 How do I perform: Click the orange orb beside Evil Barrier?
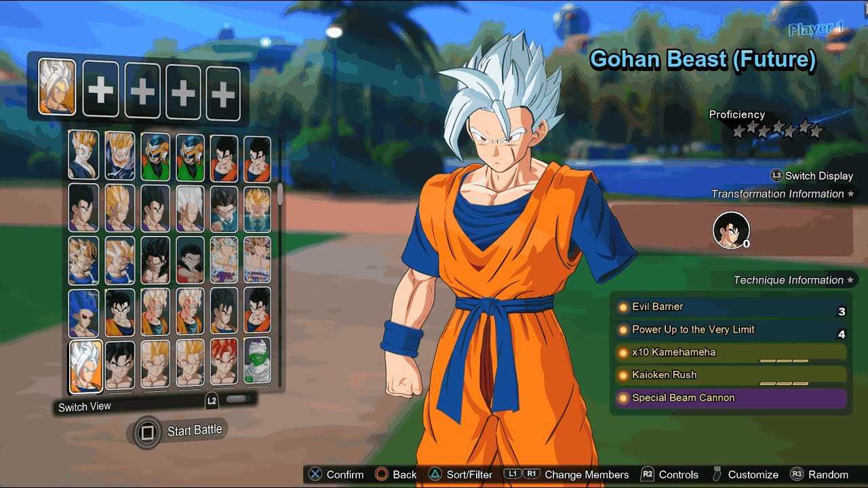pyautogui.click(x=623, y=307)
